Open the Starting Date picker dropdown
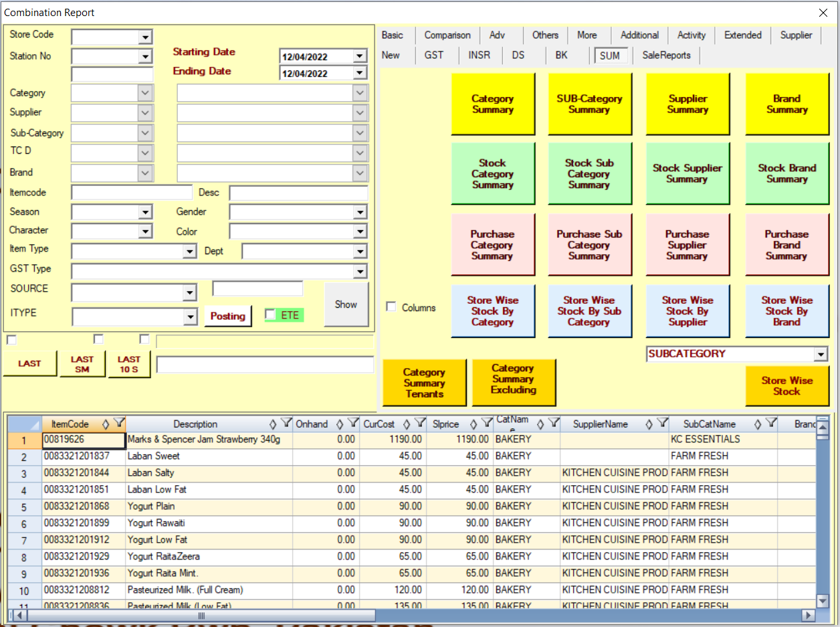Image resolution: width=840 pixels, height=627 pixels. pos(360,56)
